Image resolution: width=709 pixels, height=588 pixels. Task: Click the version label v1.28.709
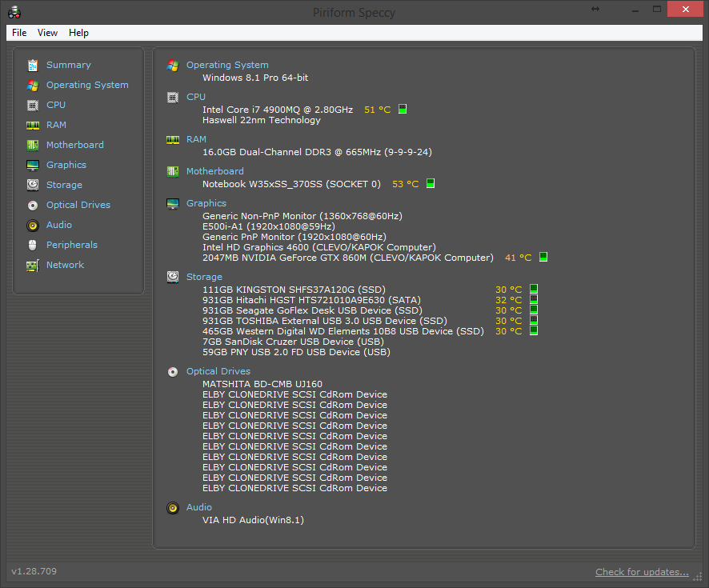tap(34, 571)
